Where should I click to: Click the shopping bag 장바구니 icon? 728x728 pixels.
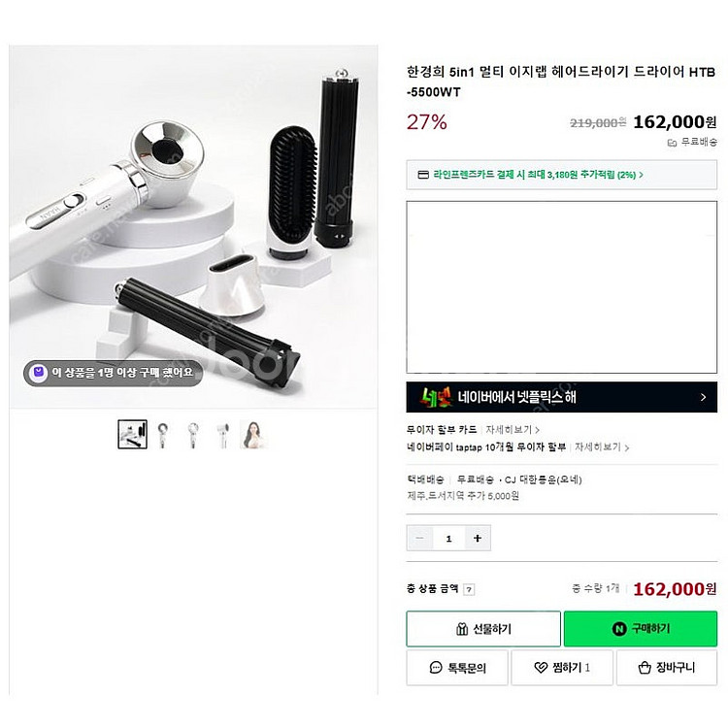click(645, 668)
